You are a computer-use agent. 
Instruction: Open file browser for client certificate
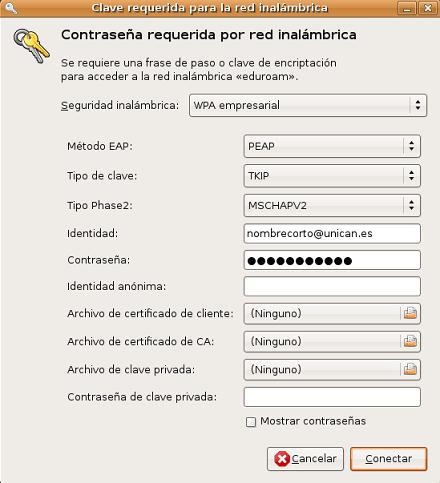[x=410, y=313]
